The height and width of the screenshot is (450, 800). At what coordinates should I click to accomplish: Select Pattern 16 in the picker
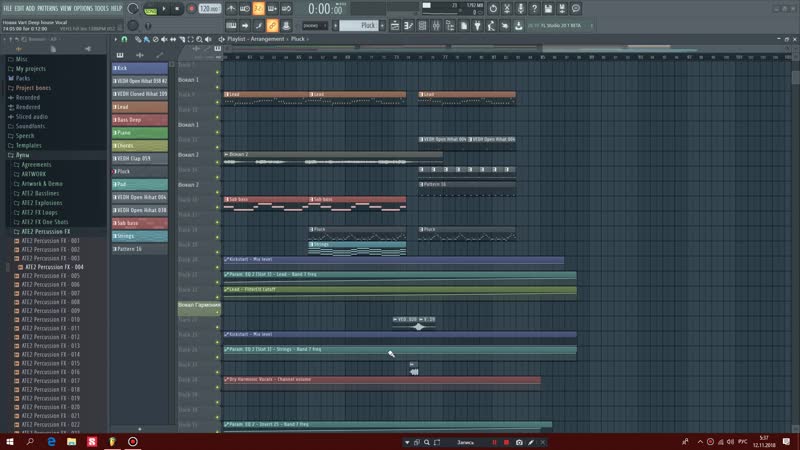(140, 249)
